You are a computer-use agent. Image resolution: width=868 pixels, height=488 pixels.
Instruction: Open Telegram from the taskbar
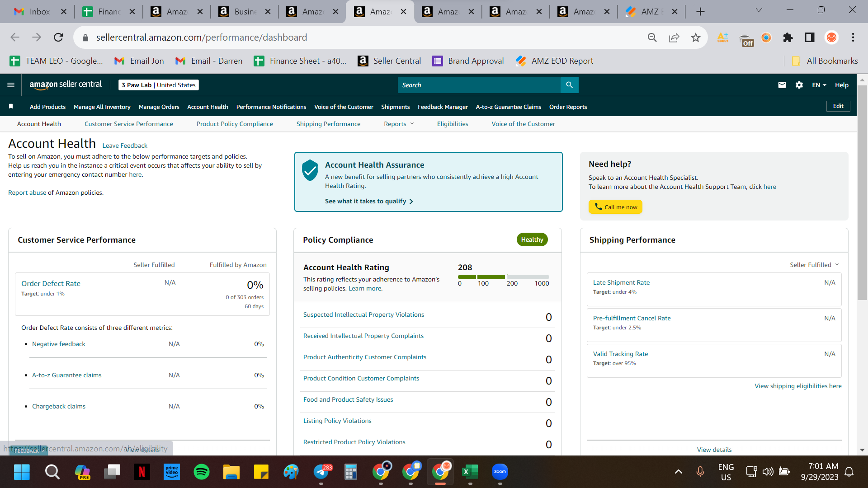pyautogui.click(x=321, y=472)
